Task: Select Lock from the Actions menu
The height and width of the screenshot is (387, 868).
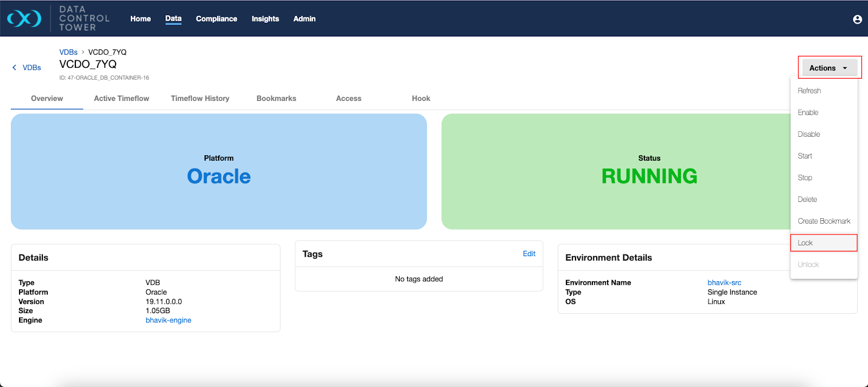Action: (x=805, y=243)
